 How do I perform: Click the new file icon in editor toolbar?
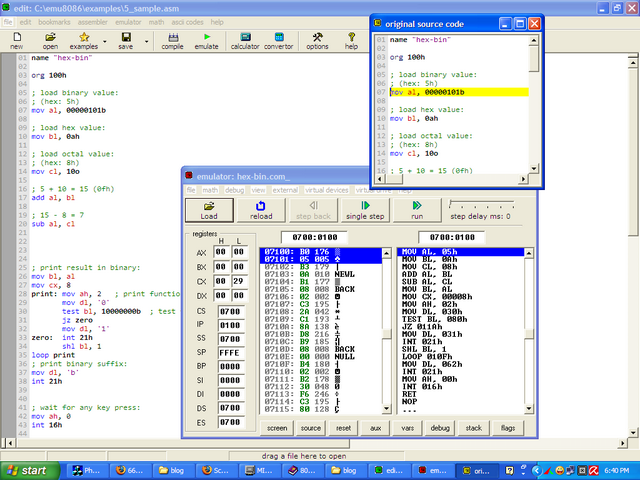pos(17,41)
